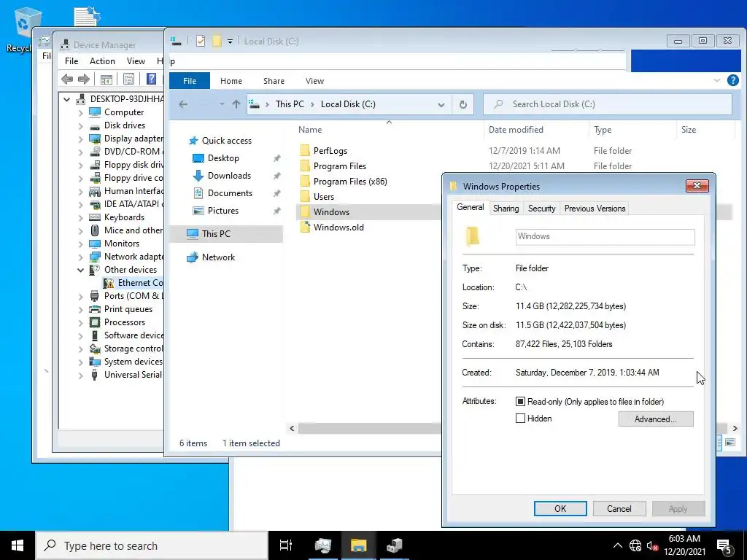Click the Advanced... attributes button
This screenshot has height=560, width=747.
click(656, 419)
